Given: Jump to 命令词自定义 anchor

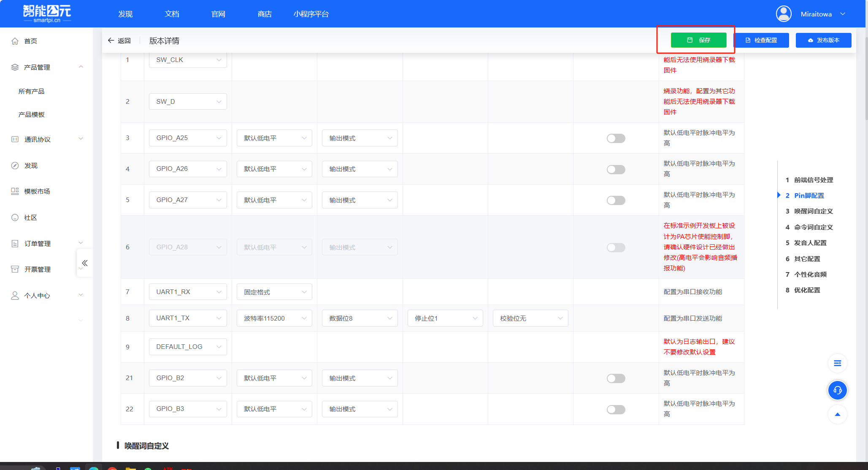Looking at the screenshot, I should click(814, 227).
